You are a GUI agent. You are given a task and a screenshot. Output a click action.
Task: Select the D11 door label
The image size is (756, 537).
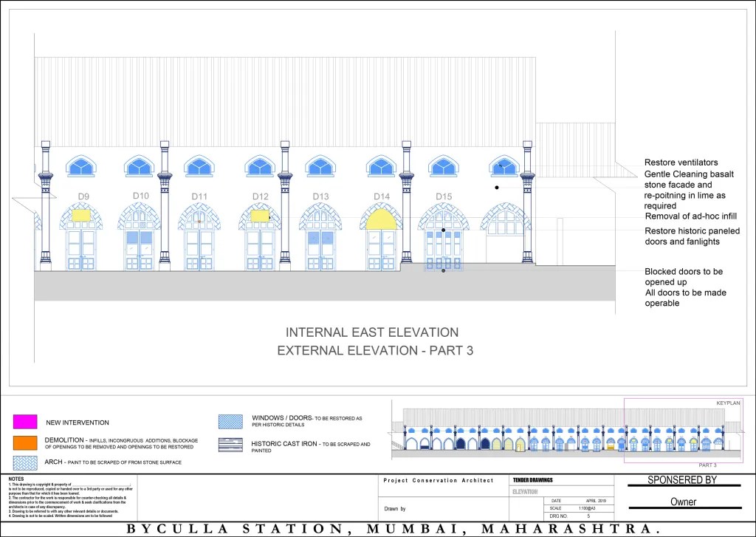coord(200,196)
